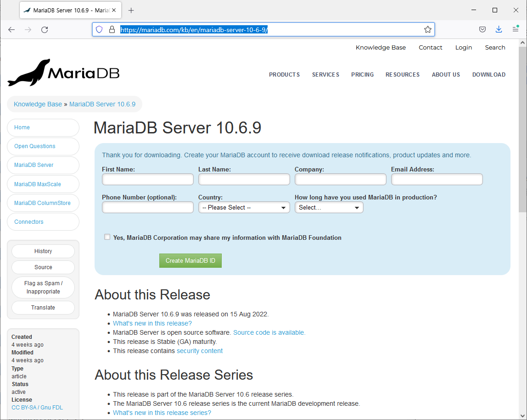This screenshot has width=527, height=420.
Task: View site security via the padlock icon
Action: 112,29
